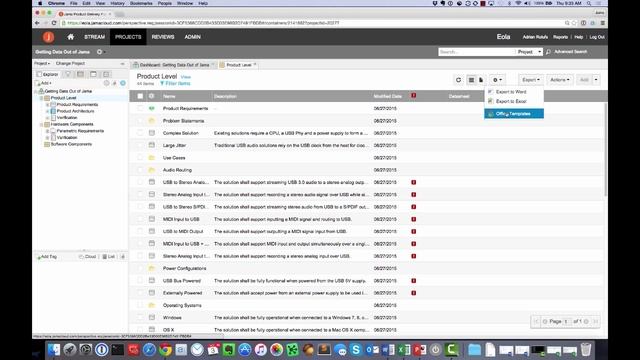Viewport: 640px width, 360px height.
Task: Go to previous page arrow
Action: 545,322
